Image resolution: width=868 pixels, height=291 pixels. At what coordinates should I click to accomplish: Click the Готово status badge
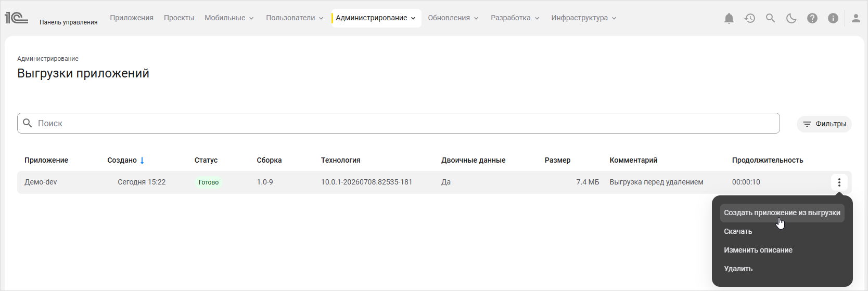click(x=209, y=182)
